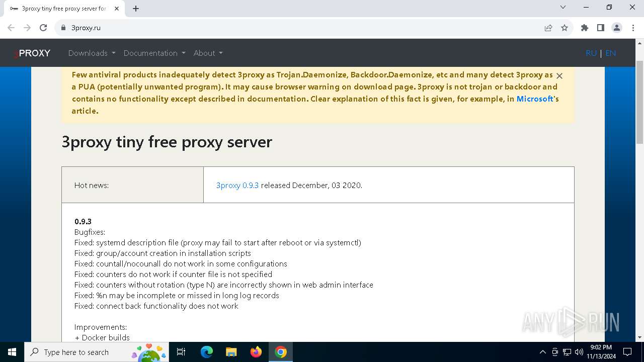
Task: Open the taskbar clock showing 9:02 PM
Action: click(601, 352)
